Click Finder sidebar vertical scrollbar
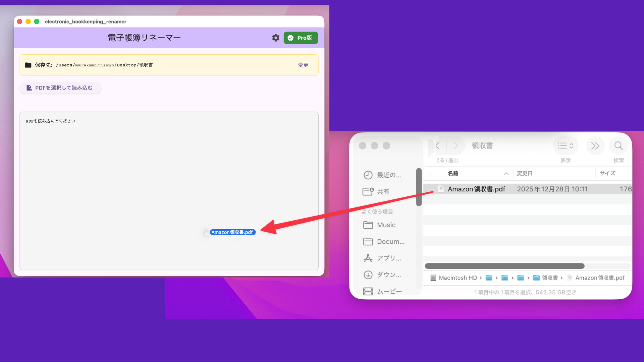Viewport: 644px width, 362px height. [419, 187]
